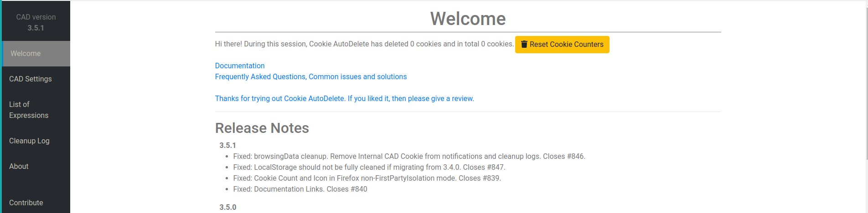Click the Frequently Asked Questions link
This screenshot has height=213, width=868.
[x=311, y=77]
